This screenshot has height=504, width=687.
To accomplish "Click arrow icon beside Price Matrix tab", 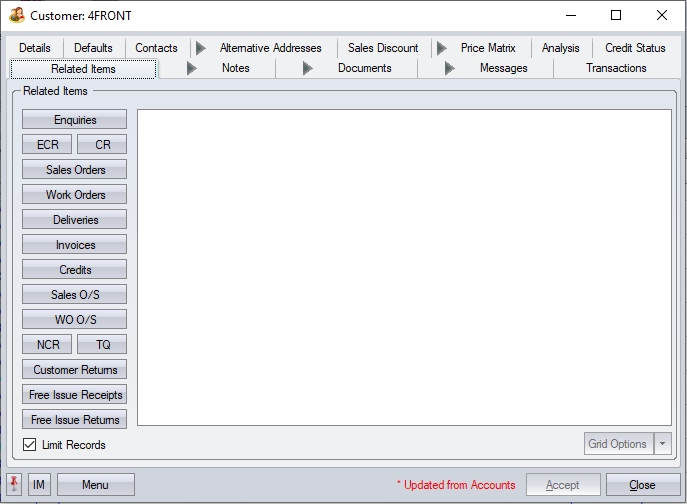I will (442, 48).
